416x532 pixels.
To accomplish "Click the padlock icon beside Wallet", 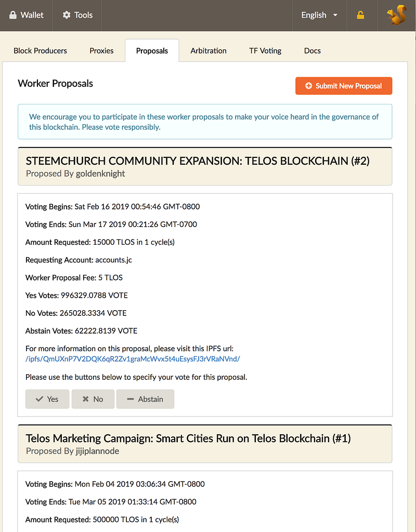I will [13, 15].
